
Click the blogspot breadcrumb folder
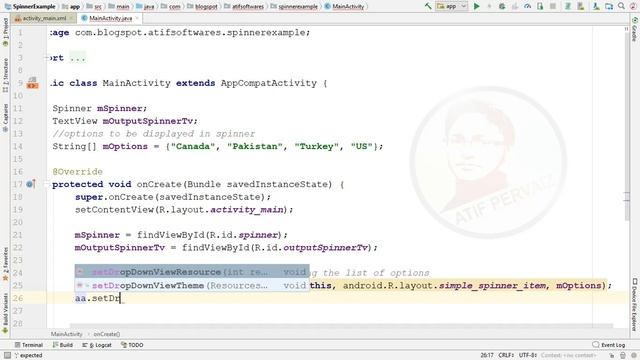[202, 7]
